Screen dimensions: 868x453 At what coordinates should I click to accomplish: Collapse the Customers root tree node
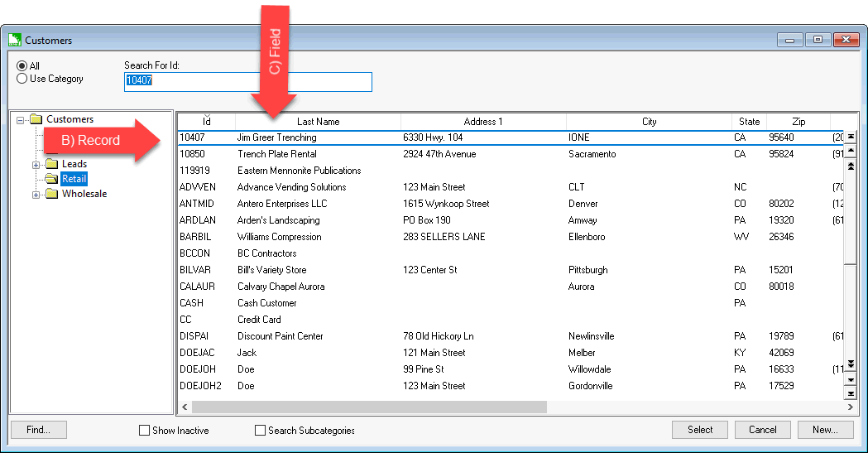(21, 119)
